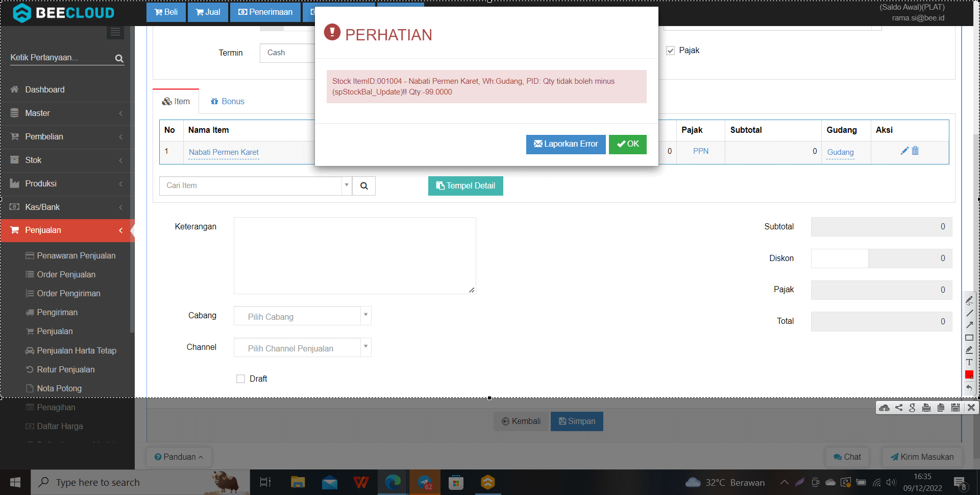The image size is (980, 495).
Task: Click the Tempel Detail button
Action: [x=465, y=186]
